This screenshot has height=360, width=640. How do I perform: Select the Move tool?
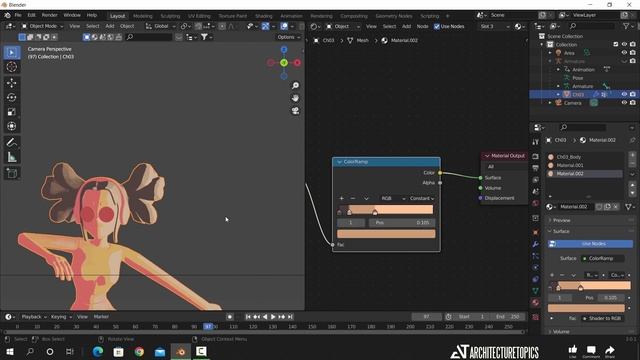[11, 83]
